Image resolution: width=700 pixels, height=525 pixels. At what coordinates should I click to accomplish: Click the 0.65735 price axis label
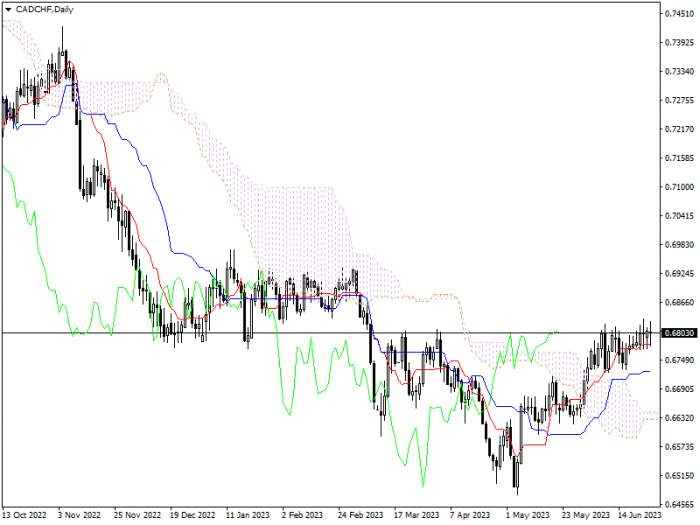(679, 447)
